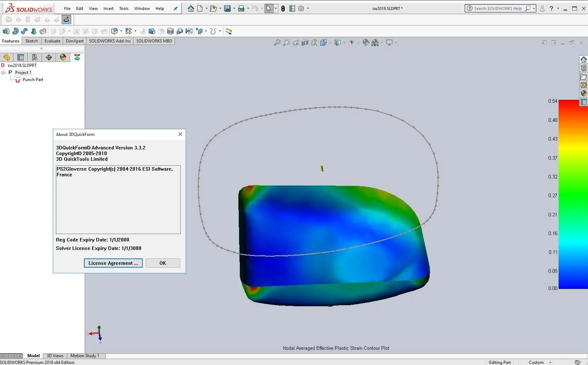
Task: Click the Zoom to Fit icon
Action: [277, 42]
